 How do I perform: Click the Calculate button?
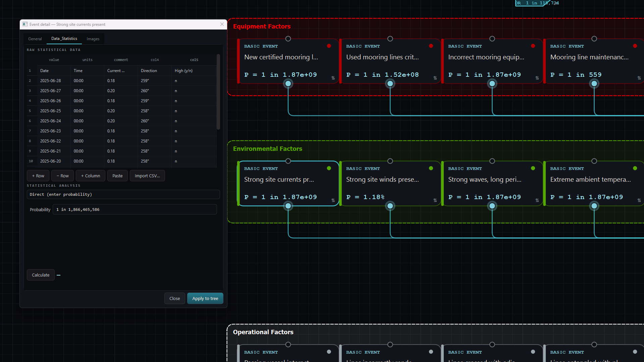(41, 275)
